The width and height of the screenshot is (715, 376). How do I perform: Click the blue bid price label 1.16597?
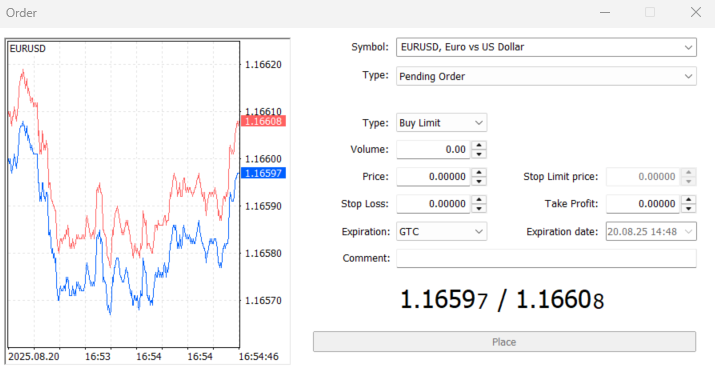click(263, 173)
